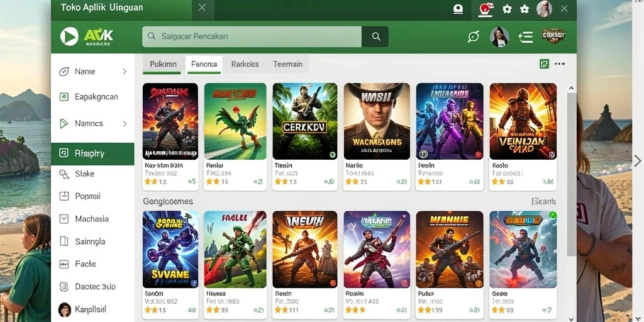Select Machasia in the sidebar
The height and width of the screenshot is (322, 644).
click(93, 219)
